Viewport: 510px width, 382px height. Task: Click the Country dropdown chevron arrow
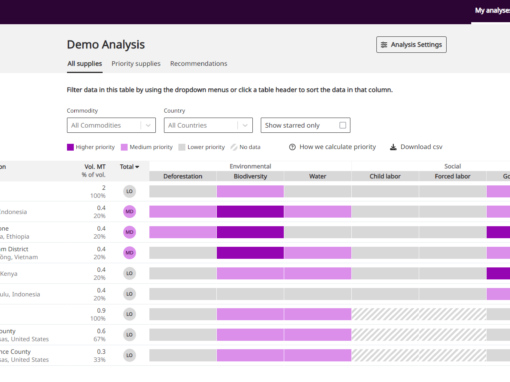(245, 125)
